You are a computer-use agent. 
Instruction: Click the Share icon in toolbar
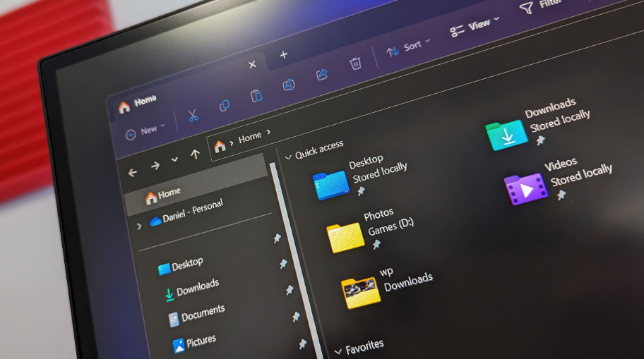[x=321, y=74]
